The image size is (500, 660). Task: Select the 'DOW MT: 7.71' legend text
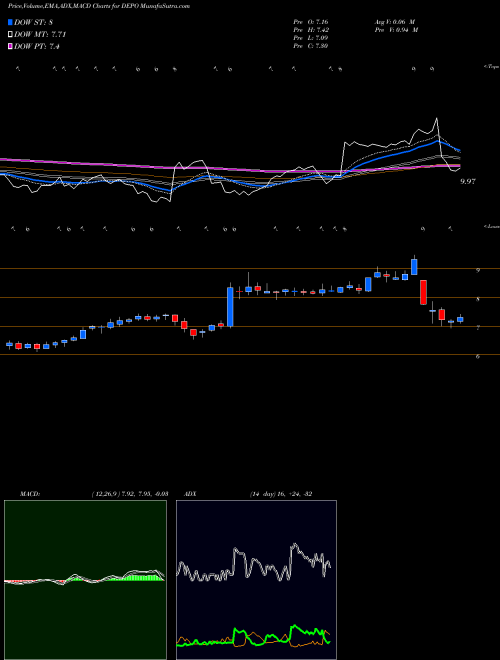coord(40,35)
